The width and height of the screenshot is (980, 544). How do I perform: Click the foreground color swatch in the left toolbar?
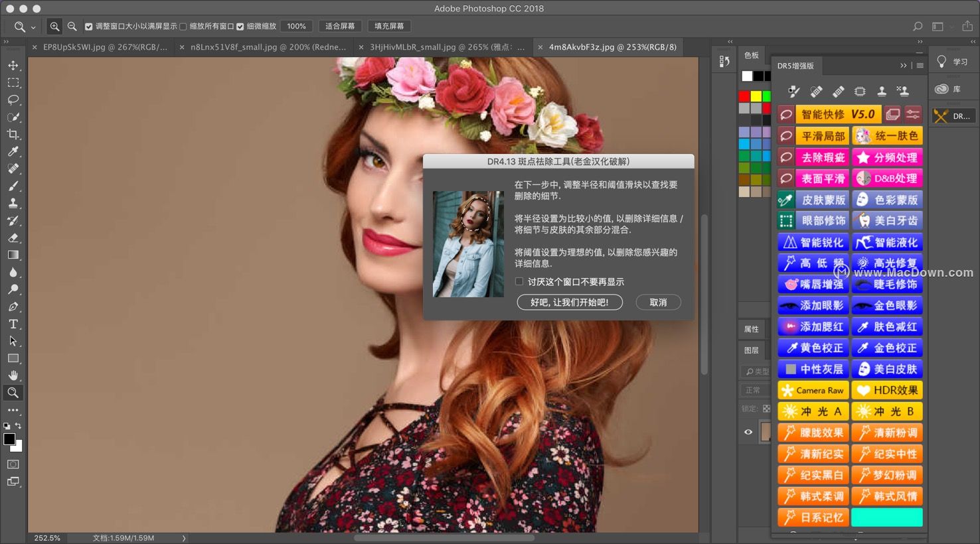9,439
